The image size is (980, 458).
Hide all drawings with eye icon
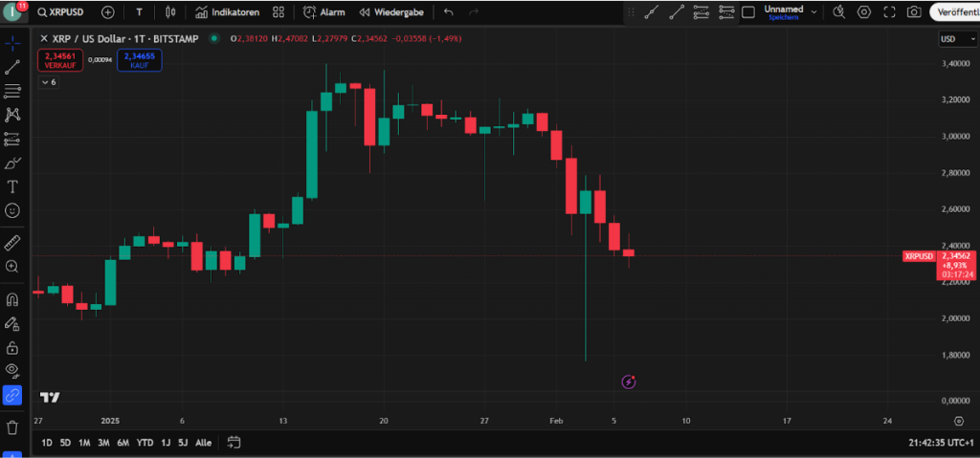(12, 371)
